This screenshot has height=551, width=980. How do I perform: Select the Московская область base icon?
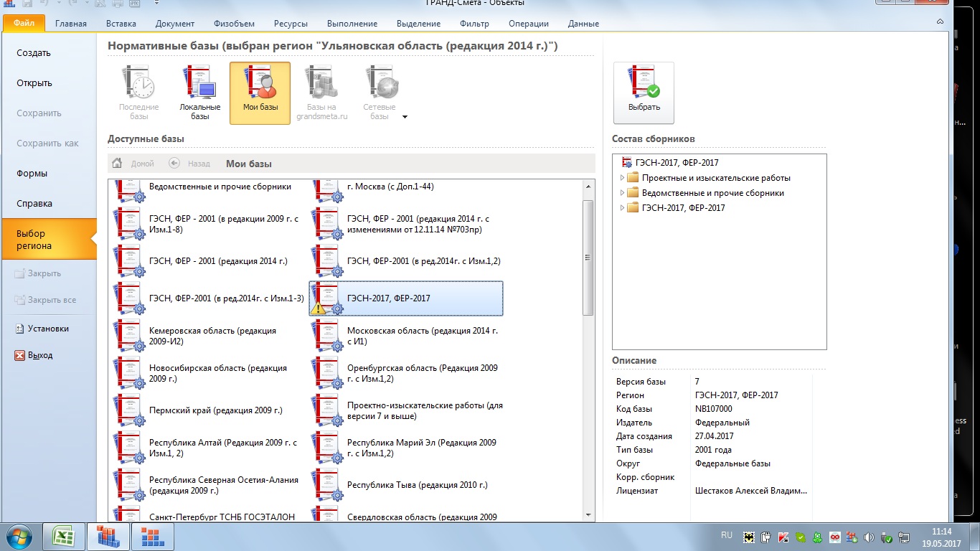328,336
